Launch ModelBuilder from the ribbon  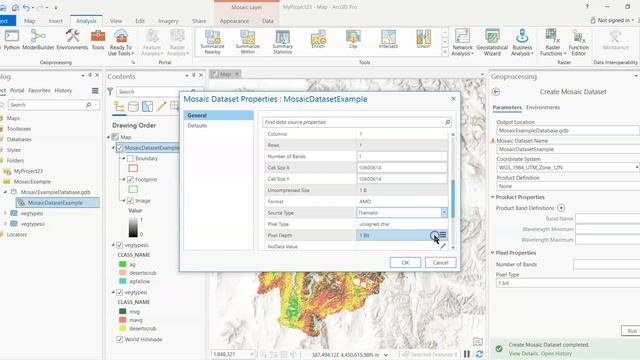tap(38, 40)
